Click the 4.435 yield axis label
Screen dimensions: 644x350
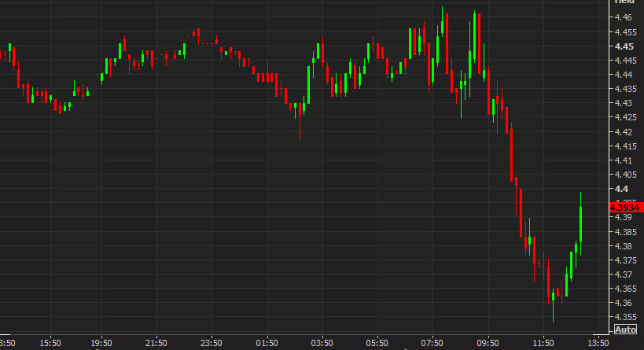pyautogui.click(x=625, y=89)
